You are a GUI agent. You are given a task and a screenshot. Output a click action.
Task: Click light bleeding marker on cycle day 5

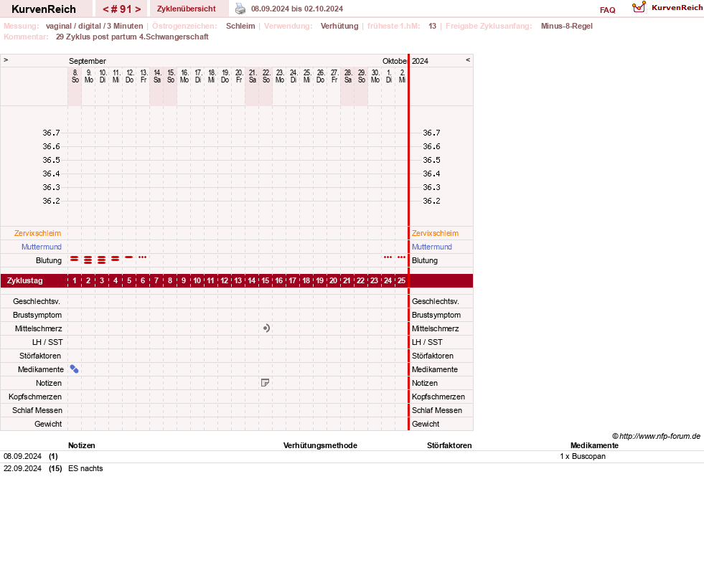coord(129,257)
